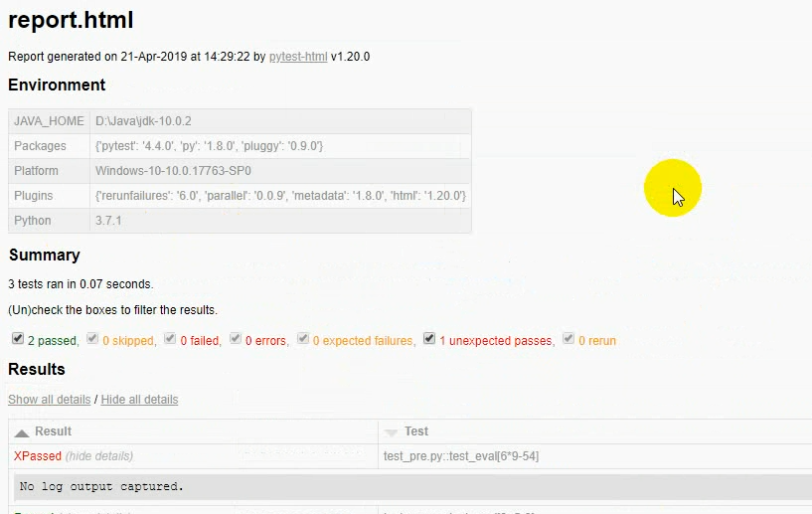This screenshot has height=514, width=812.
Task: Click Hide all details link
Action: coord(139,400)
